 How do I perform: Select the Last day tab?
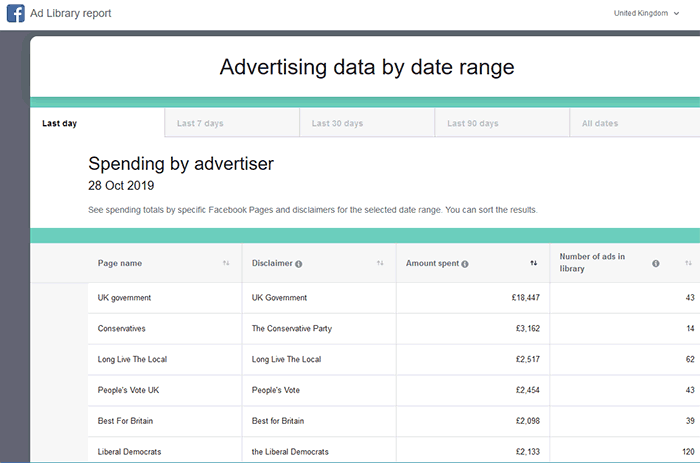click(97, 123)
